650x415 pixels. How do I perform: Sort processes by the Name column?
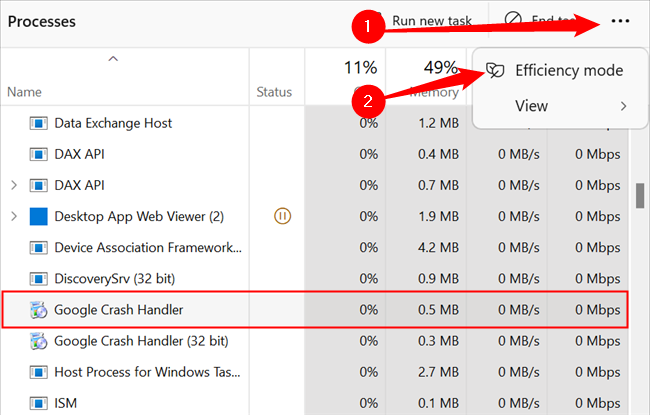click(x=25, y=92)
